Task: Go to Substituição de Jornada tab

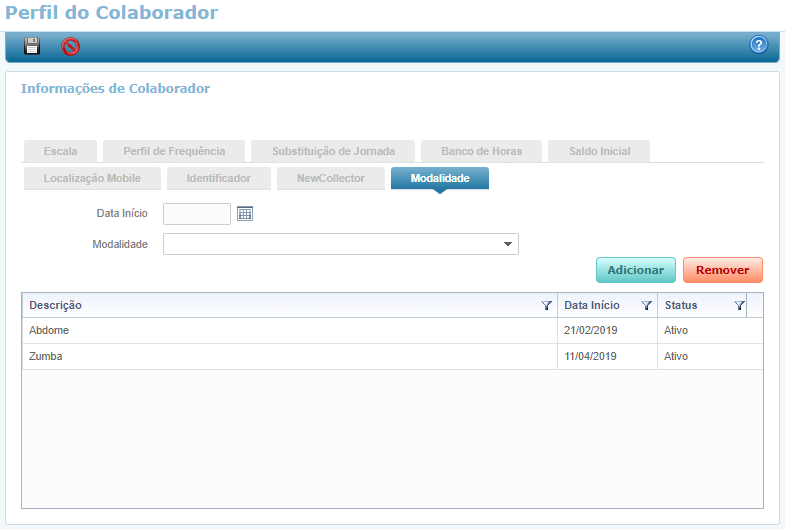Action: tap(333, 151)
